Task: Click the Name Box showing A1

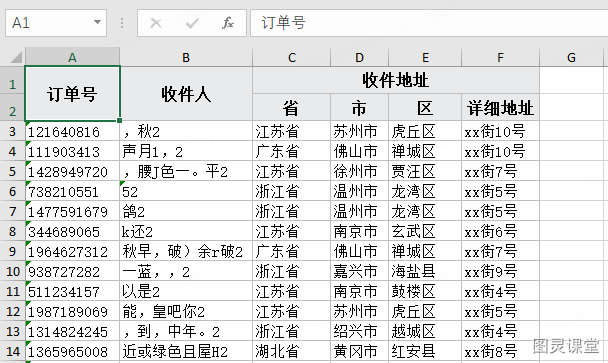Action: [56, 23]
